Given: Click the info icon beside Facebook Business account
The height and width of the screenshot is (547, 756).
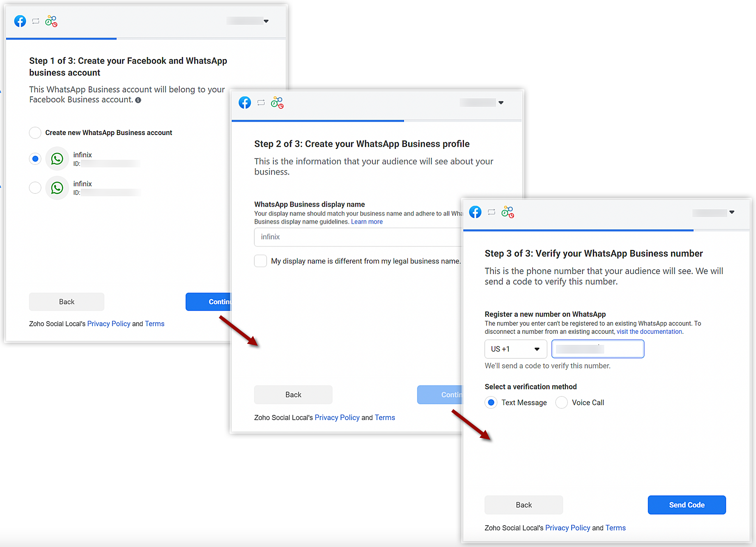Looking at the screenshot, I should coord(138,100).
